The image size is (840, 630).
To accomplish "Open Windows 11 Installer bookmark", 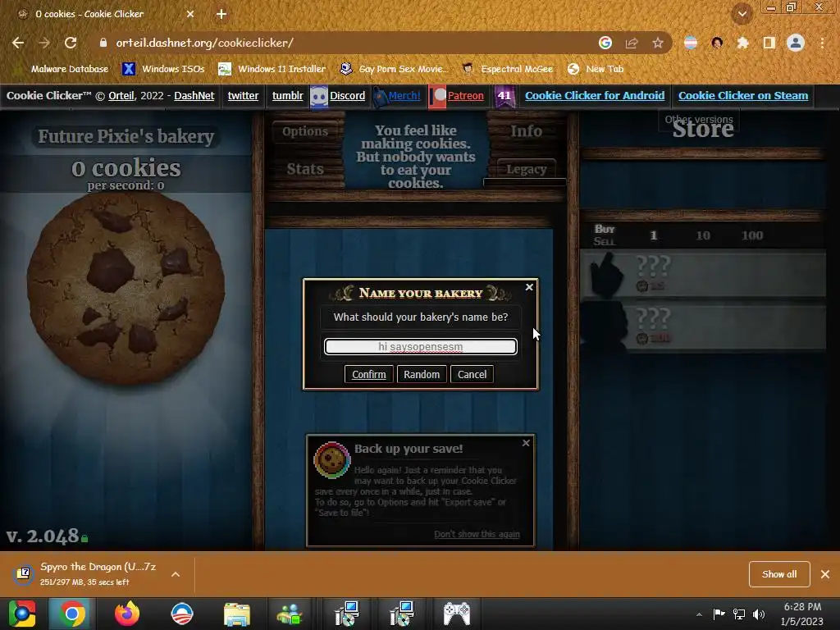I will (x=272, y=69).
